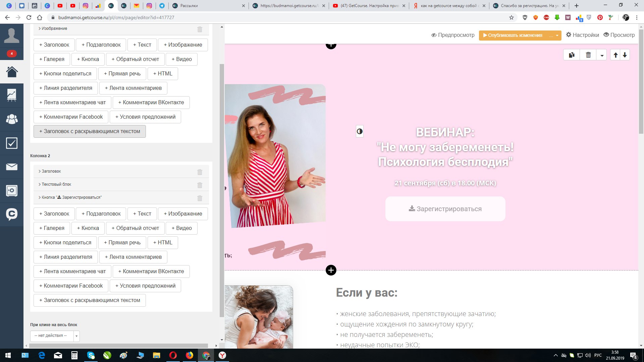
Task: Delete the Зарегистрироваться button element
Action: pos(200,198)
